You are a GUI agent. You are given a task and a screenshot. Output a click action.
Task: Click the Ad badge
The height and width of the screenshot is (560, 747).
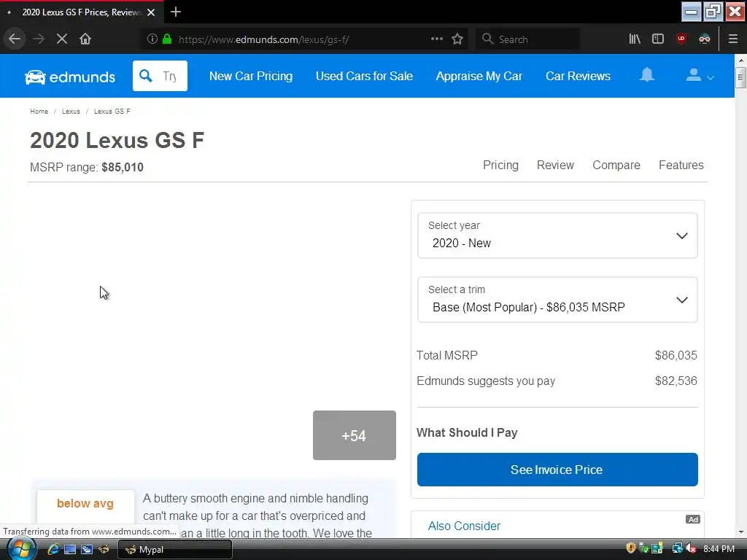click(693, 519)
